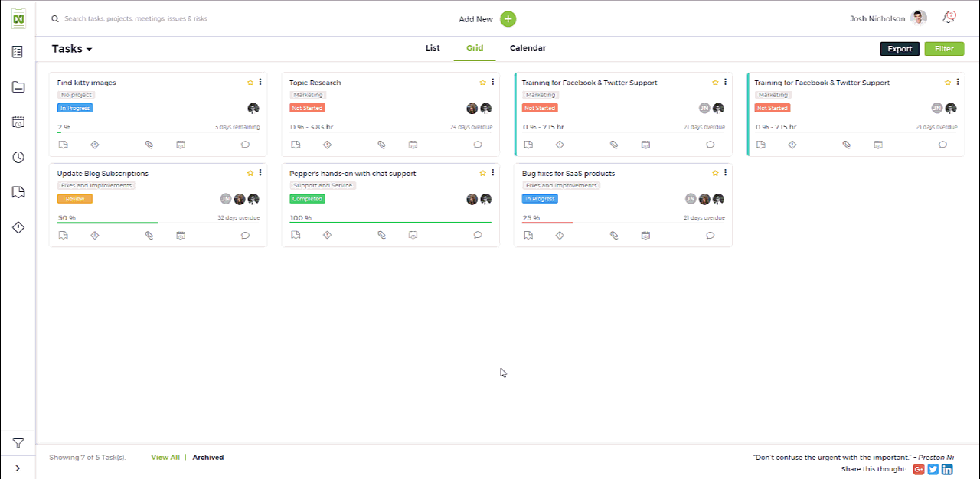Screen dimensions: 980x479
Task: Click Review status on Update Blog Subscriptions
Action: 75,199
